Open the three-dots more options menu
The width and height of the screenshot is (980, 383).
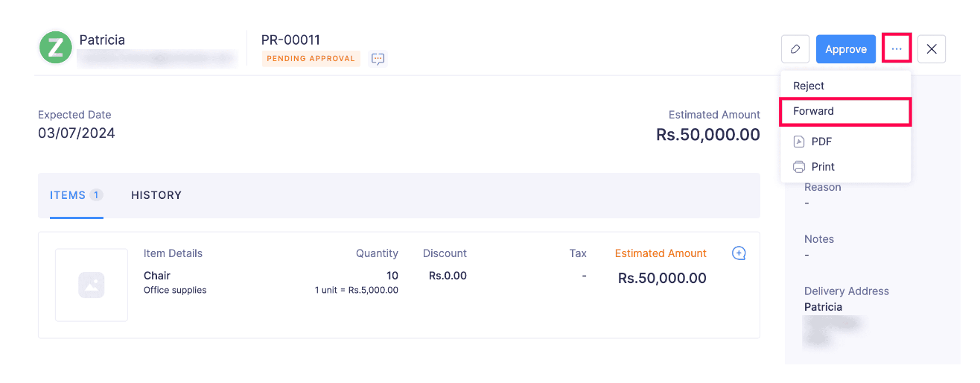click(x=897, y=49)
